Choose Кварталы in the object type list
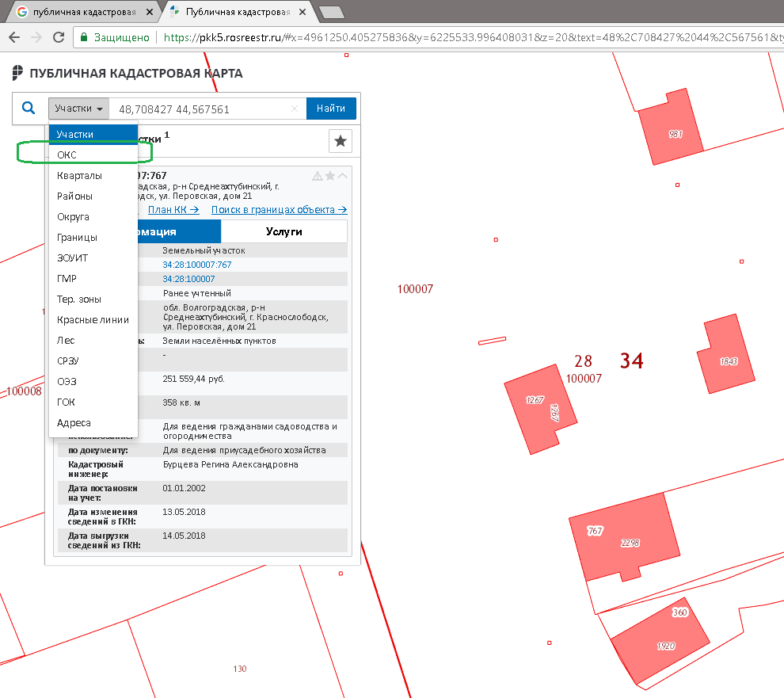Viewport: 784px width, 698px height. click(x=79, y=175)
